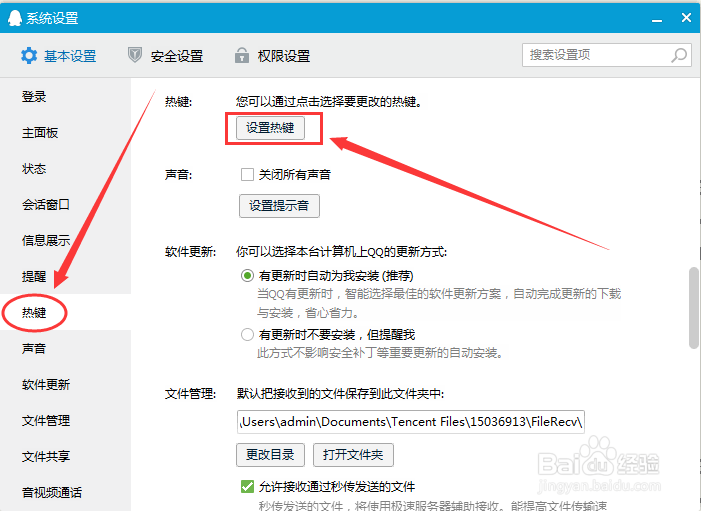Select 热键 in the sidebar

[65, 313]
